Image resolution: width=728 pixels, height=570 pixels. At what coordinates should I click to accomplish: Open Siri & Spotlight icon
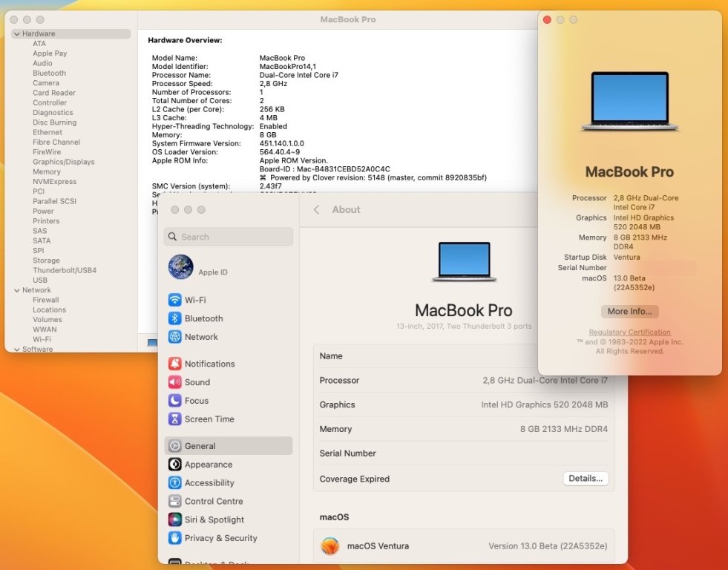[x=174, y=520]
